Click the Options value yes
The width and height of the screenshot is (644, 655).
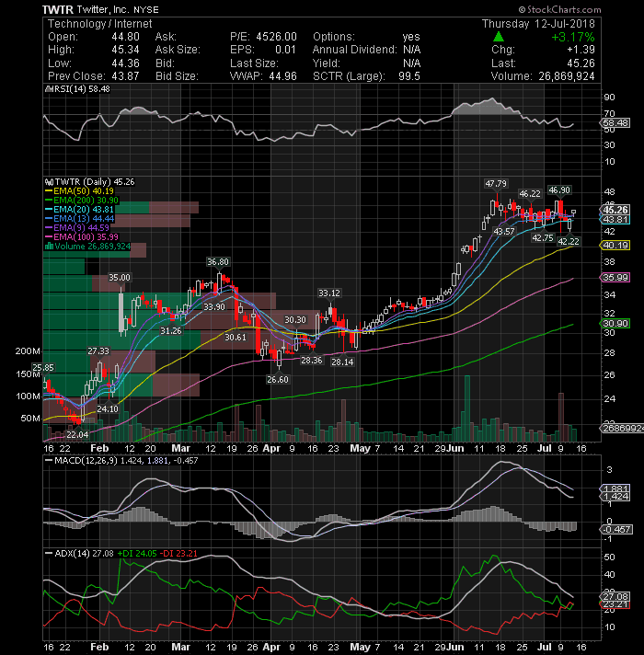(x=411, y=37)
